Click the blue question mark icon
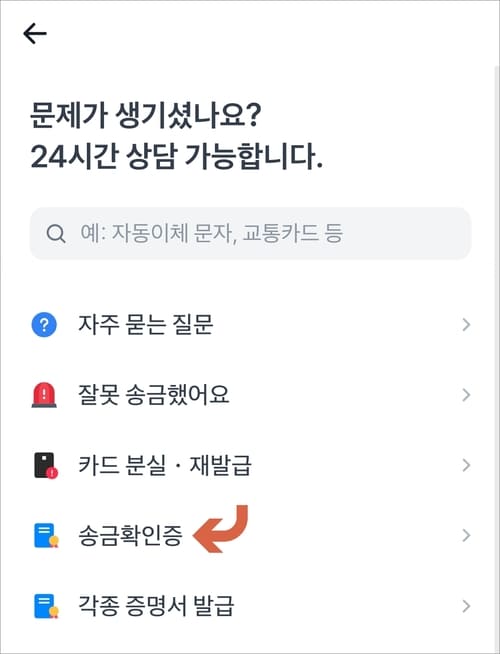 [x=44, y=324]
